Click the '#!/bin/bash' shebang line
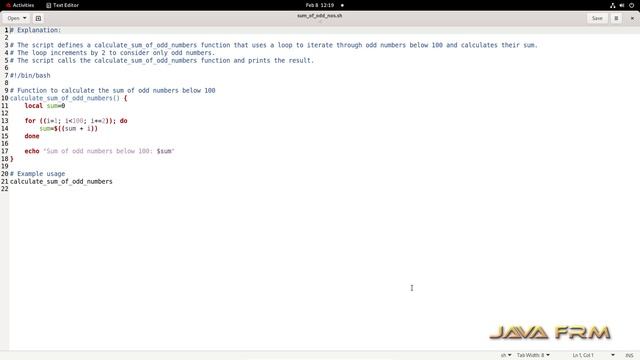Viewport: 640px width, 360px height. (30, 76)
